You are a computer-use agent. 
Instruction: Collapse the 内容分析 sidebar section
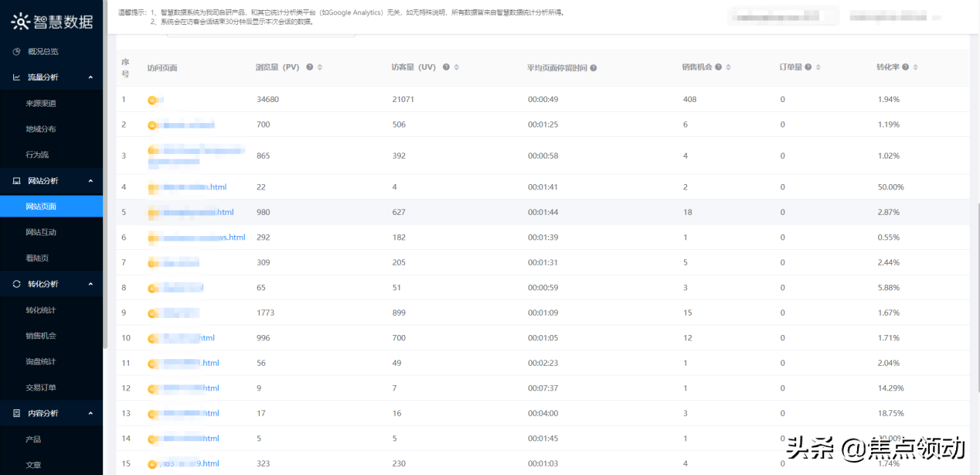90,412
